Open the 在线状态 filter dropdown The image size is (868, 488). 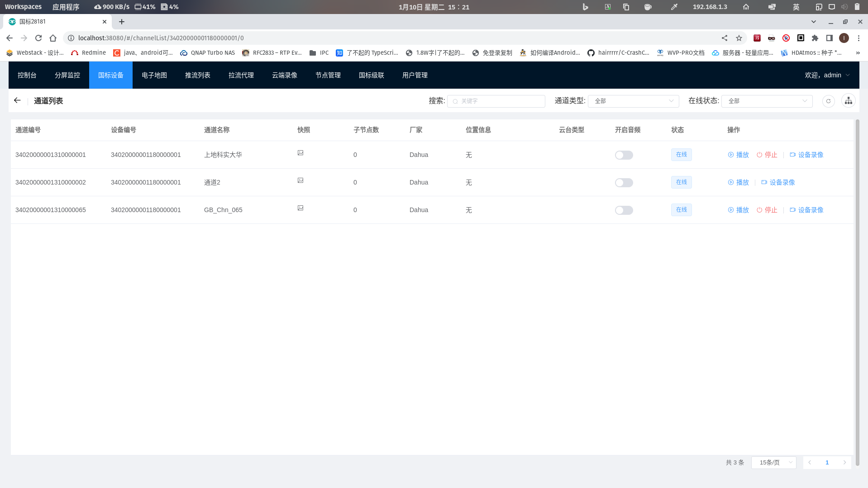point(767,101)
